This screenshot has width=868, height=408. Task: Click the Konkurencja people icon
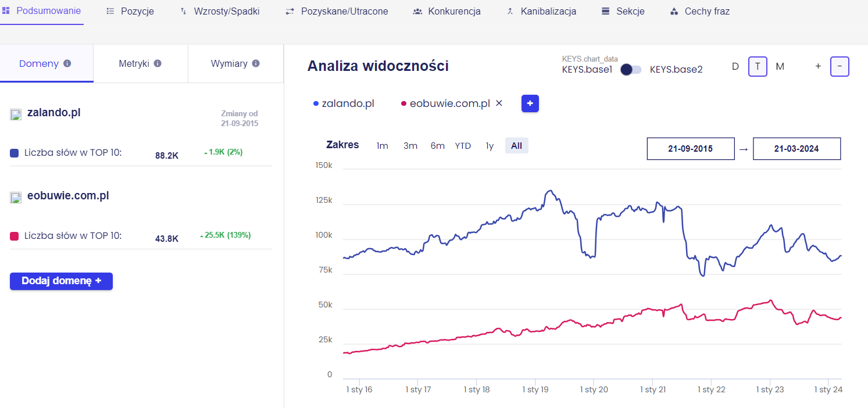(x=417, y=11)
